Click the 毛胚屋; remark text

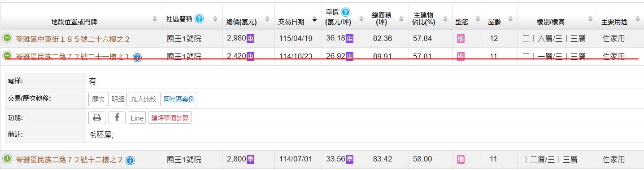pos(102,134)
